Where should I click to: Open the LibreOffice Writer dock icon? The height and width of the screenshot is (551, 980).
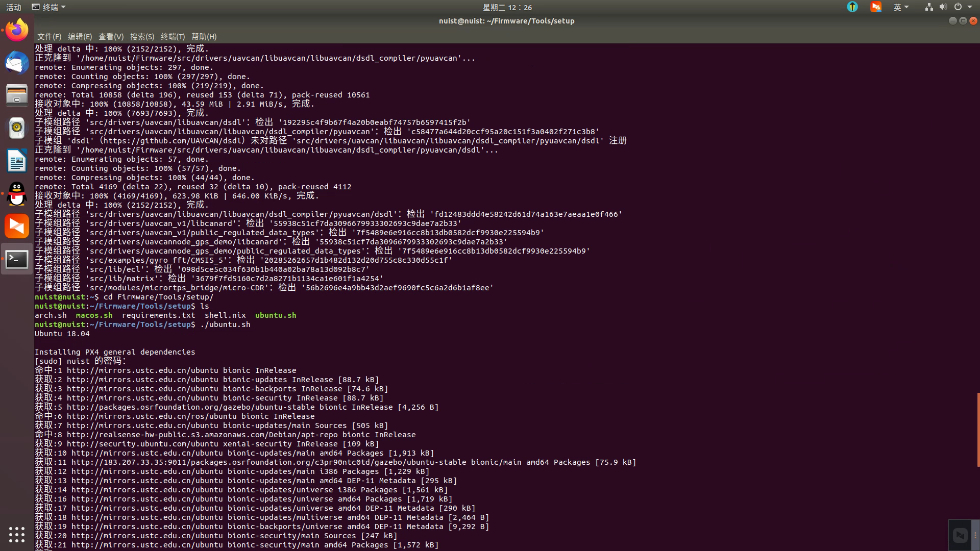[x=16, y=161]
